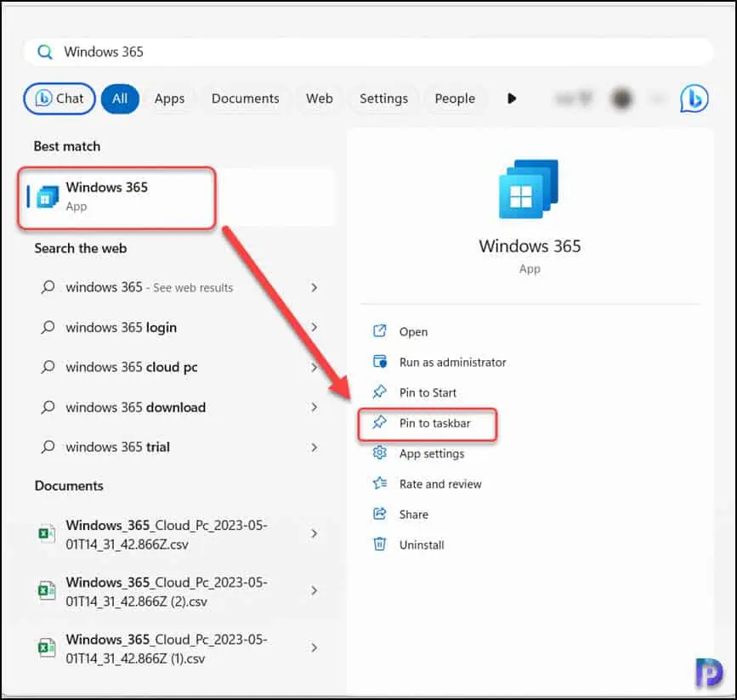This screenshot has height=700, width=737.
Task: Switch to the People filter tab
Action: (x=455, y=99)
